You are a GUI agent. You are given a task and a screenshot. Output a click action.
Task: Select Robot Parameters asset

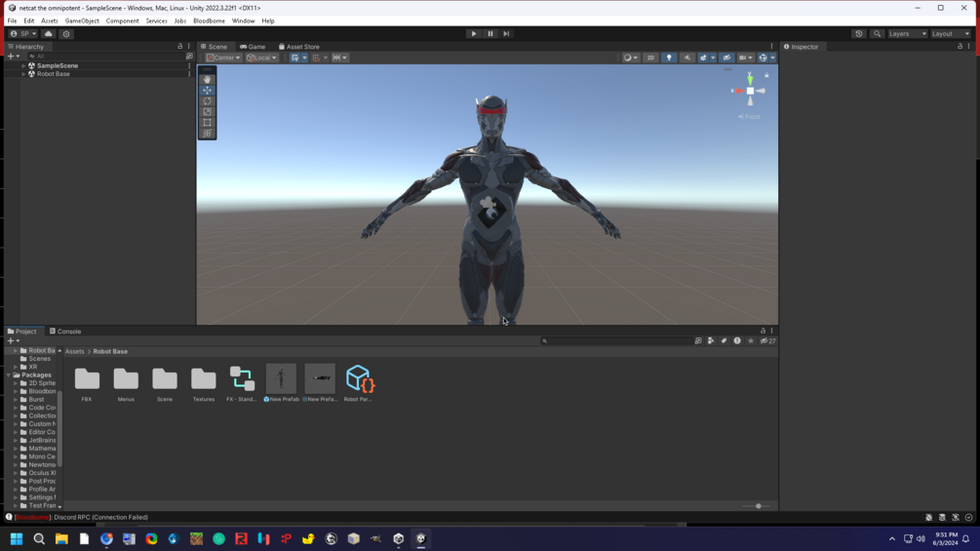[359, 383]
